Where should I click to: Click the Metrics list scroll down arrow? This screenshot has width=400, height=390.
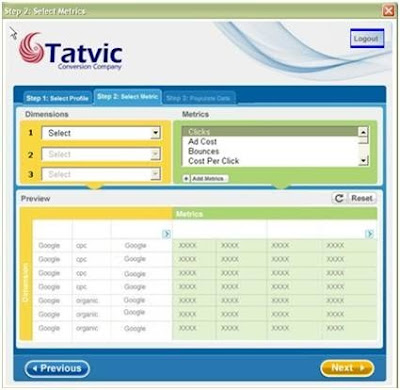(x=363, y=161)
